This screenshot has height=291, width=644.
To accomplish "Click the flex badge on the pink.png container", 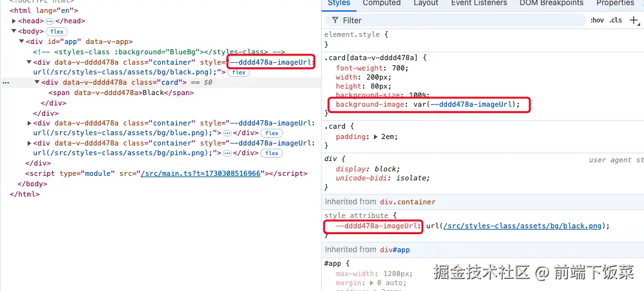I will point(272,153).
